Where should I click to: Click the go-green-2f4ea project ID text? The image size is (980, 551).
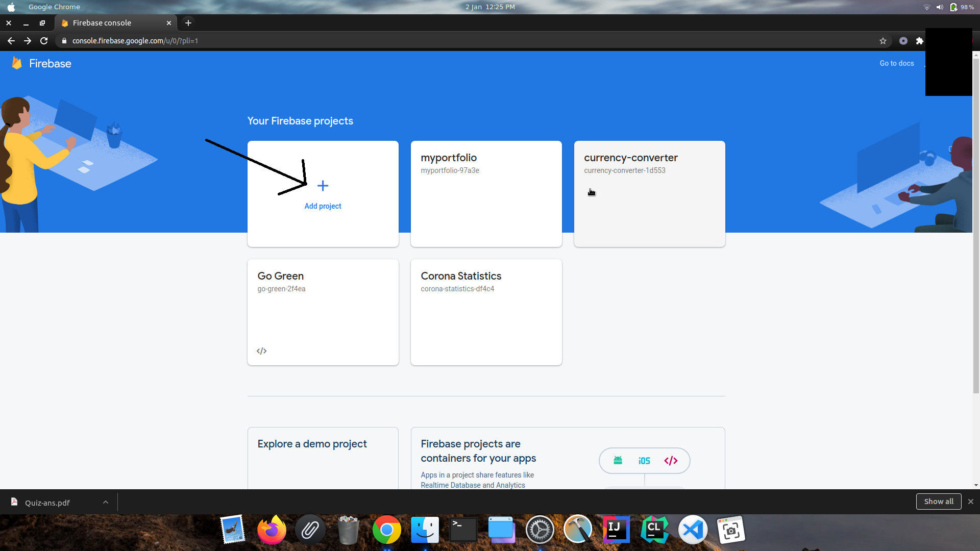(x=281, y=289)
